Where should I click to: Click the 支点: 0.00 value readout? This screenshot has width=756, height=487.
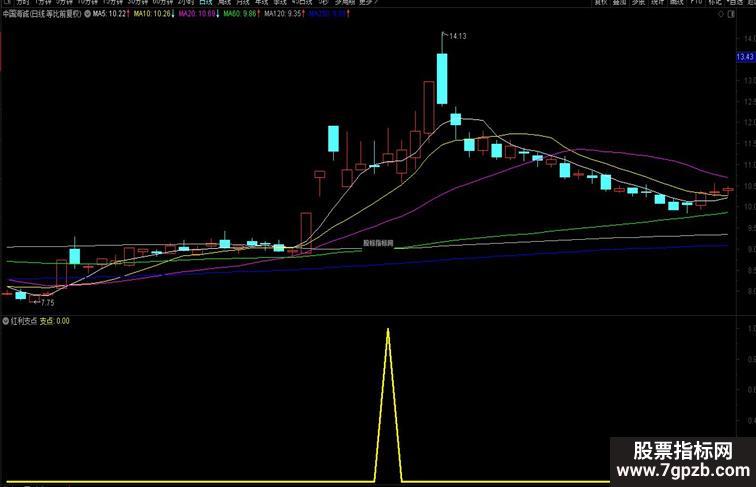[x=54, y=321]
